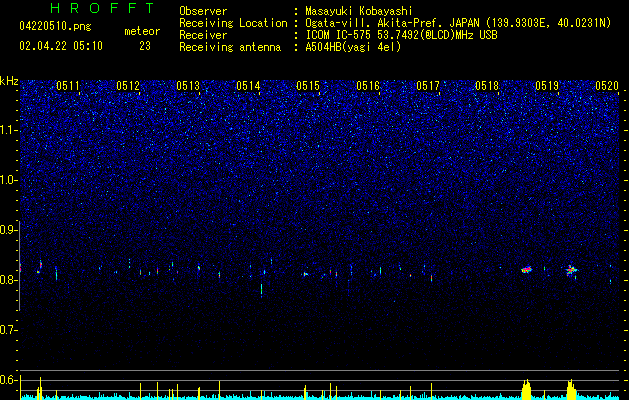Click the Observer field label
The image size is (629, 400).
(203, 11)
